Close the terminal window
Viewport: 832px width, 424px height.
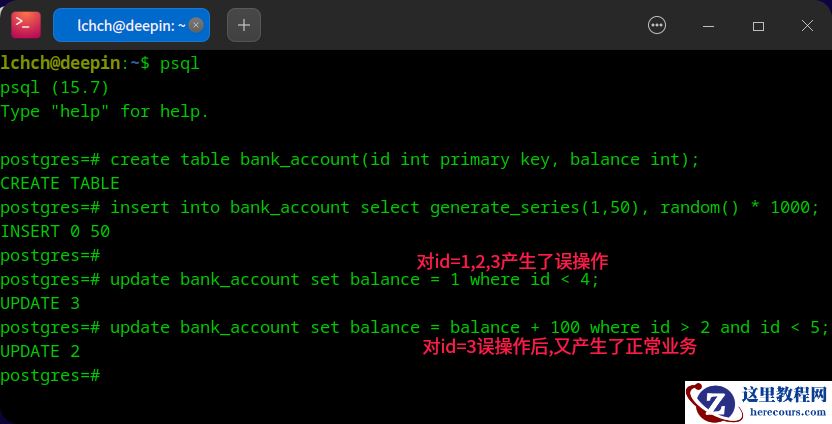[x=807, y=25]
